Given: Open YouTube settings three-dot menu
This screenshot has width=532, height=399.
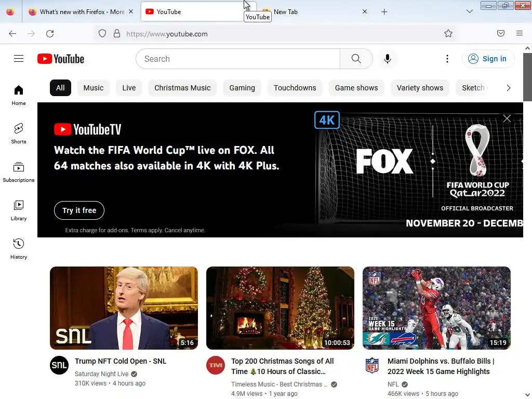Looking at the screenshot, I should (447, 59).
